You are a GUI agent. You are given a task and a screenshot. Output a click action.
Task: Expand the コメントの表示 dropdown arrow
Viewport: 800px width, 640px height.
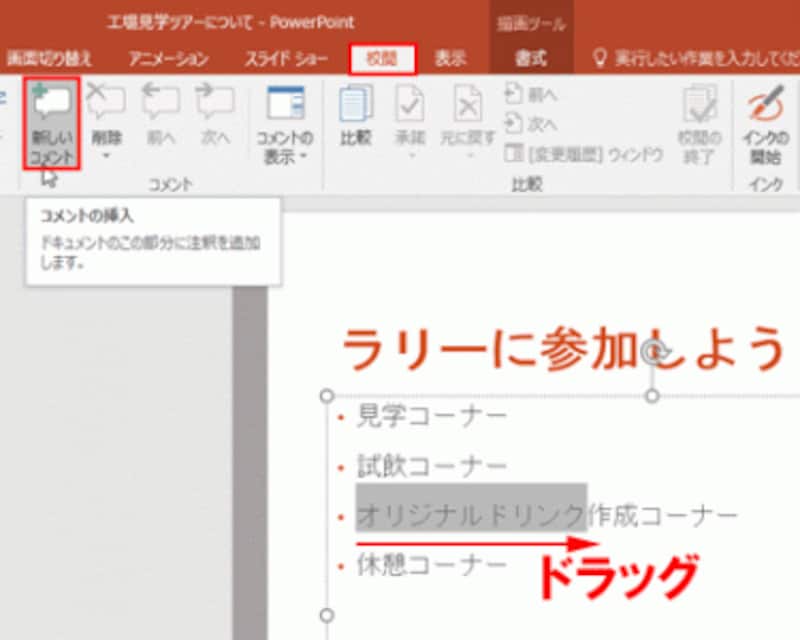pos(304,156)
